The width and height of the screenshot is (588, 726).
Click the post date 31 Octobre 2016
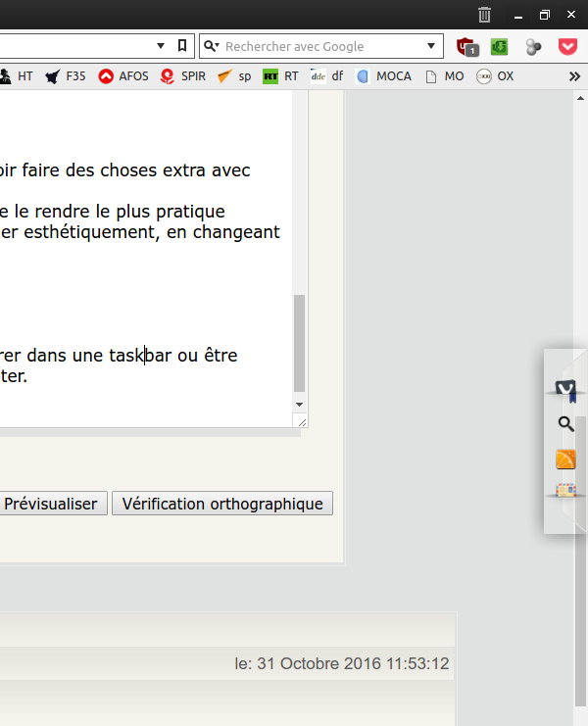coord(342,663)
